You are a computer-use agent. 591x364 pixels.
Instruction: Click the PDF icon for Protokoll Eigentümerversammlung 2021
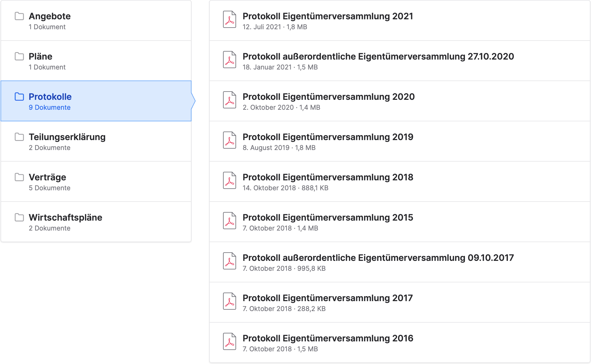229,20
